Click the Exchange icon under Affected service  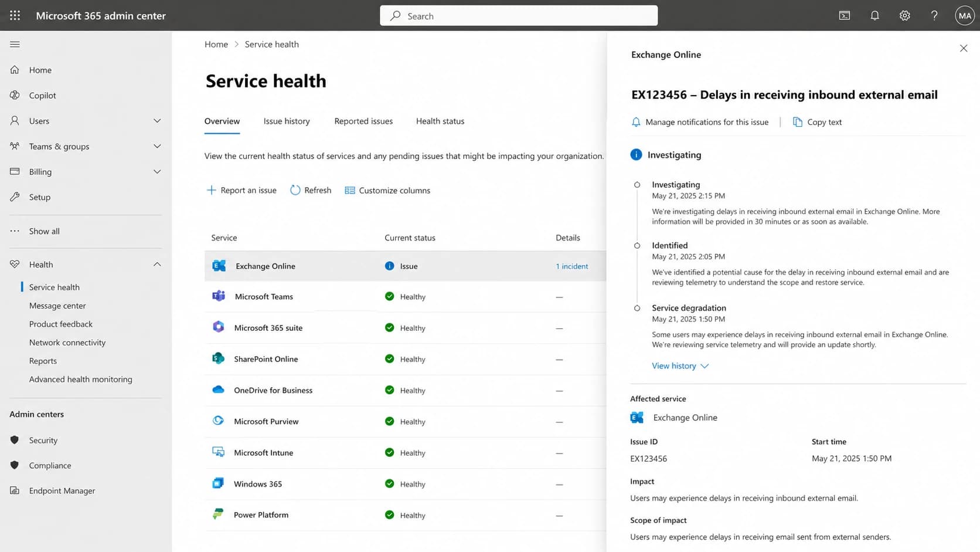point(637,418)
